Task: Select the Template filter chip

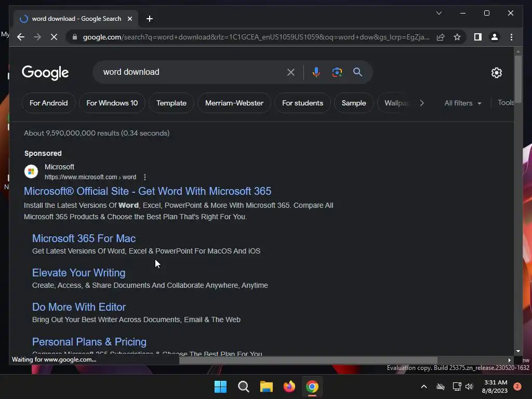Action: [171, 103]
